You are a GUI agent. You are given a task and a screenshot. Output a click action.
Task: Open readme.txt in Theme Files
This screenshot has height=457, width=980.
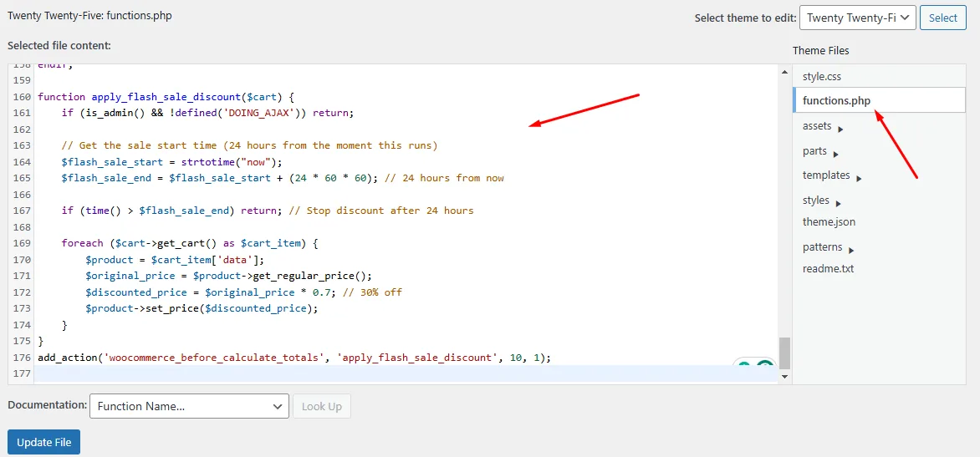828,268
